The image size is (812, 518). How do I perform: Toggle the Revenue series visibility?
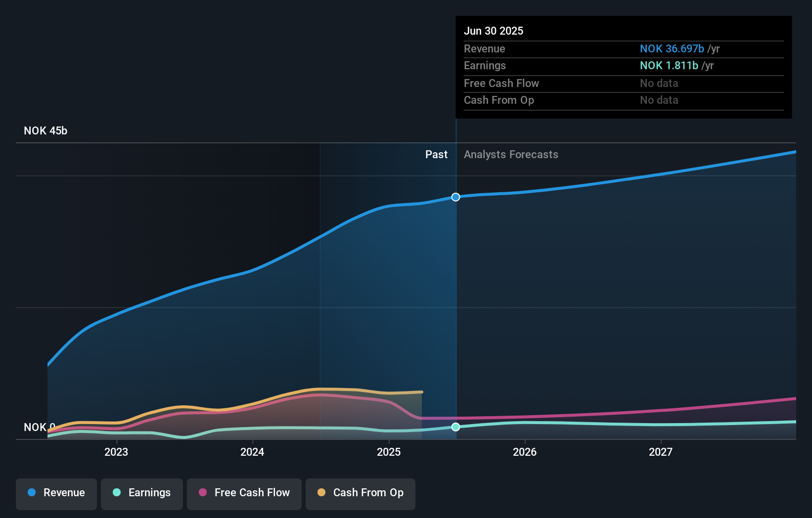pos(56,493)
